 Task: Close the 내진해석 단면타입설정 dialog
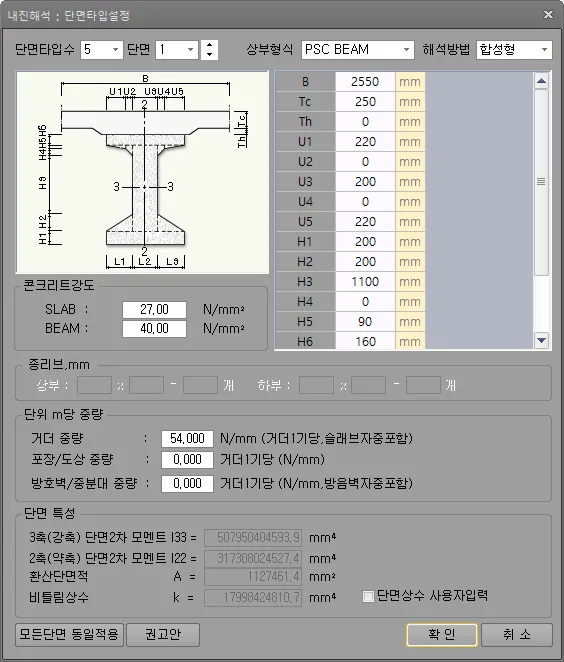(548, 15)
